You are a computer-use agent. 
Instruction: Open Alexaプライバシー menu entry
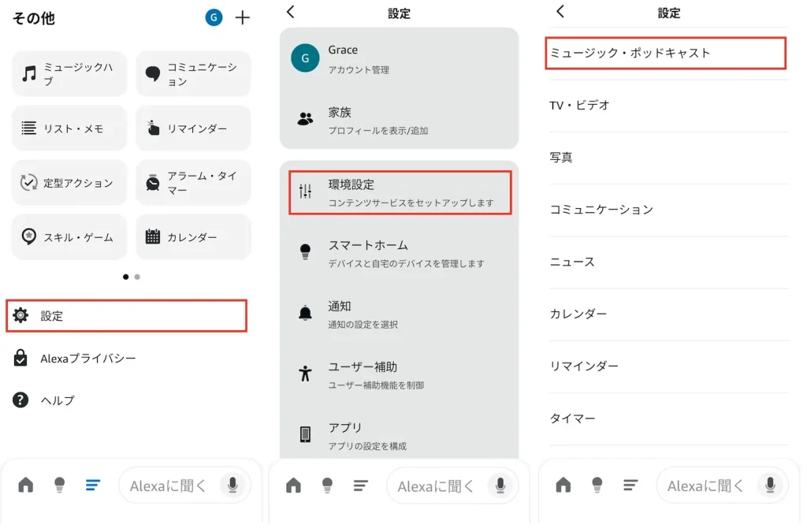coord(127,358)
